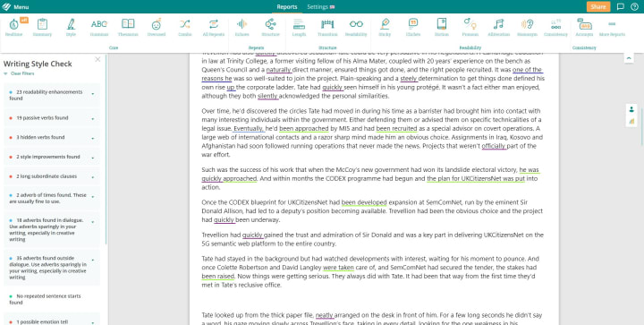Expand the 3 hidden verbs found item

(x=52, y=137)
